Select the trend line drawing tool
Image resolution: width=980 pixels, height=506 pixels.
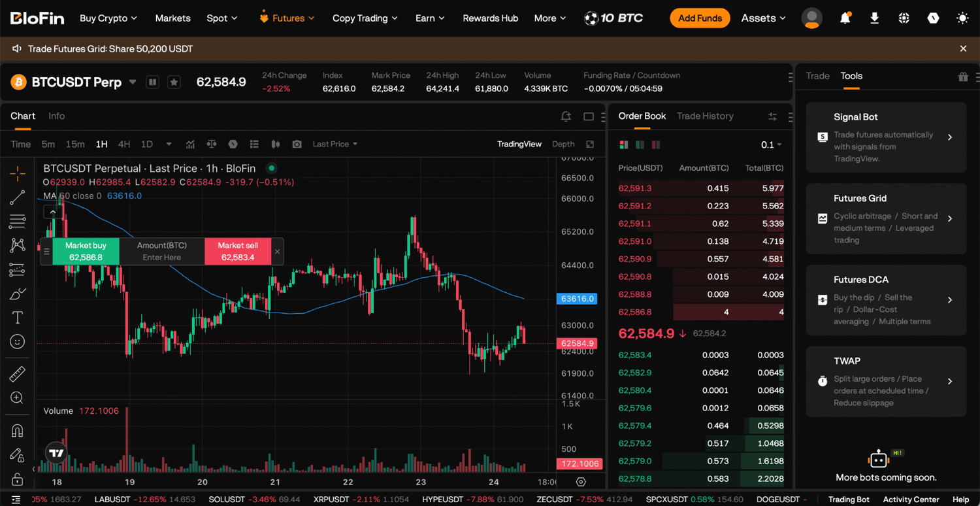[x=18, y=197]
